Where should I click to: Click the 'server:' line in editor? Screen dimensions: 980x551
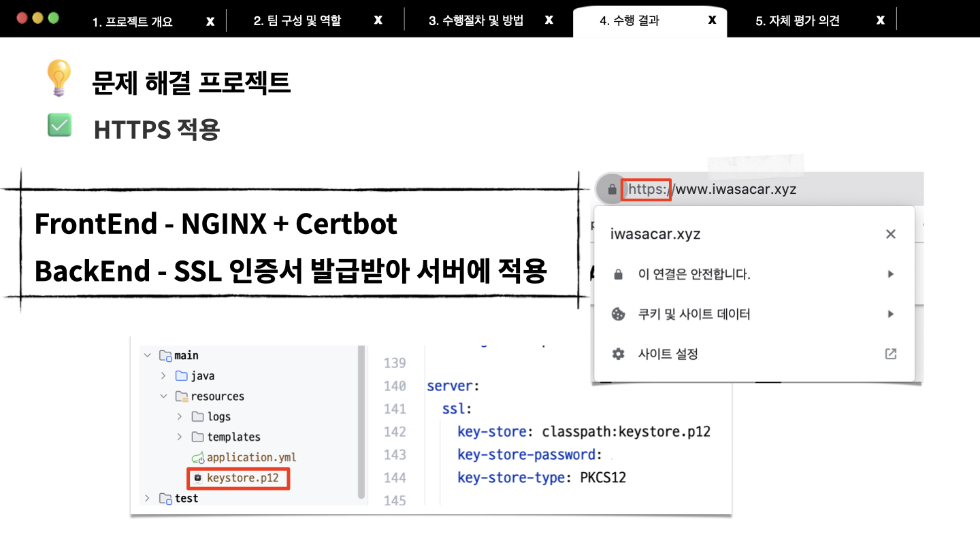pyautogui.click(x=453, y=386)
